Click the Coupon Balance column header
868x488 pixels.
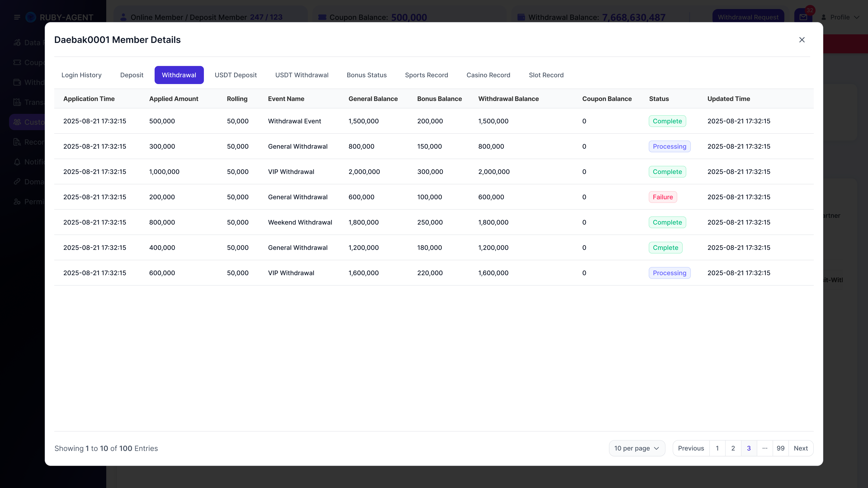pyautogui.click(x=607, y=99)
